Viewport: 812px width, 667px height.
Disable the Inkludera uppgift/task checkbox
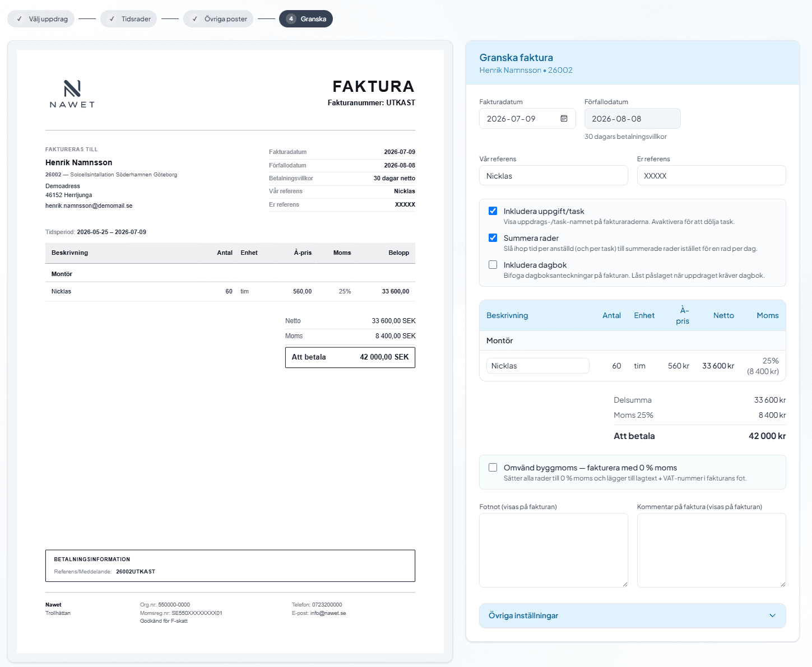pyautogui.click(x=493, y=211)
